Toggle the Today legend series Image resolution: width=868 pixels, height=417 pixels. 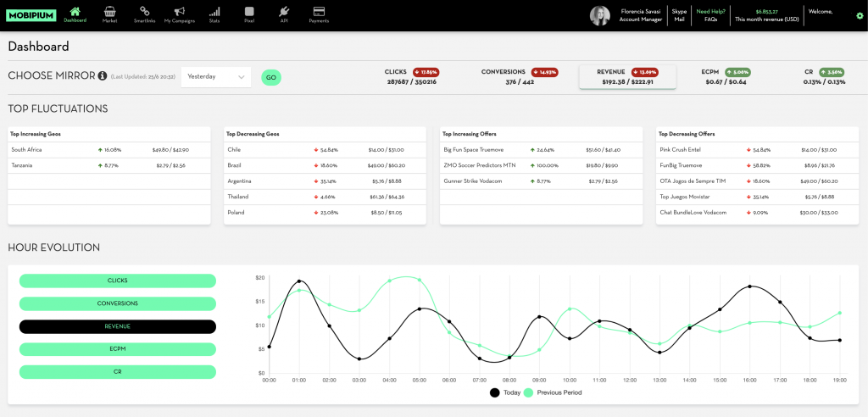pyautogui.click(x=505, y=392)
